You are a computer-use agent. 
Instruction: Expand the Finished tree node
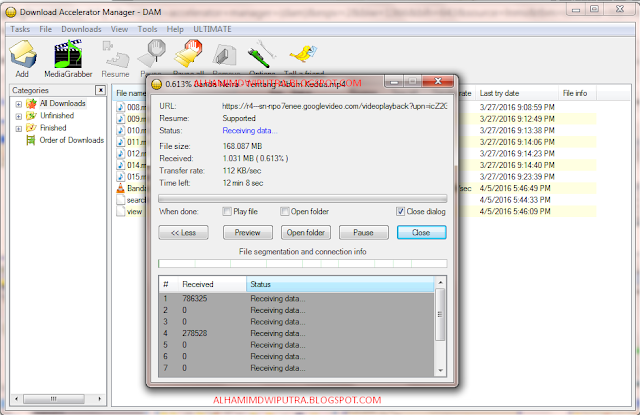(x=19, y=129)
